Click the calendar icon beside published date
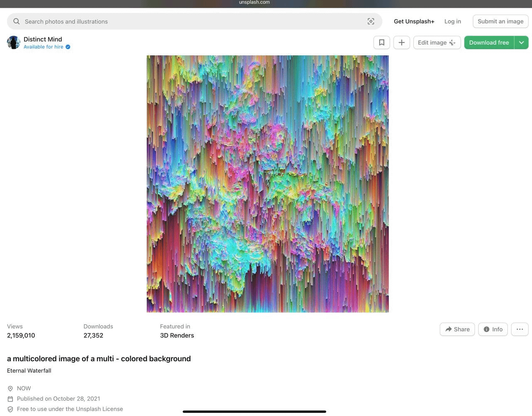532x416 pixels. 10,399
